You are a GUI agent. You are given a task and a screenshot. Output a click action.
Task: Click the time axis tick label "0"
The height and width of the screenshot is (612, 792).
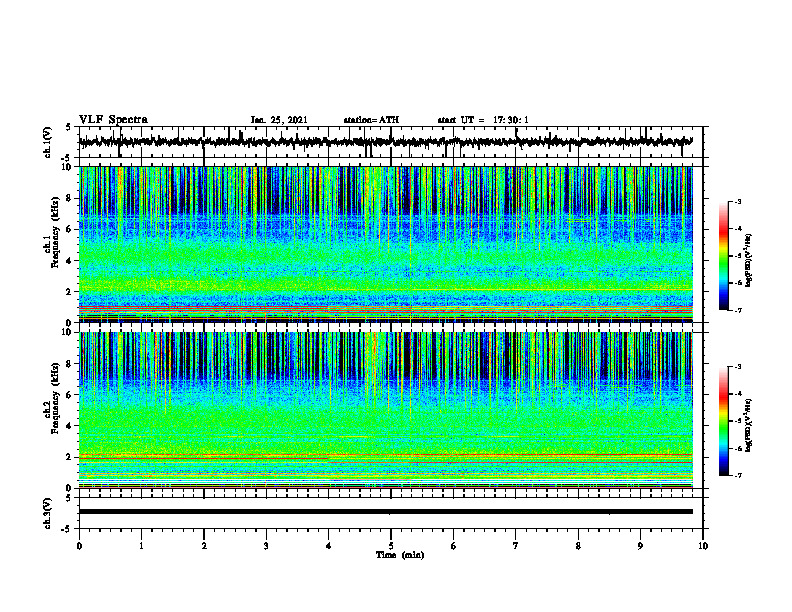79,546
